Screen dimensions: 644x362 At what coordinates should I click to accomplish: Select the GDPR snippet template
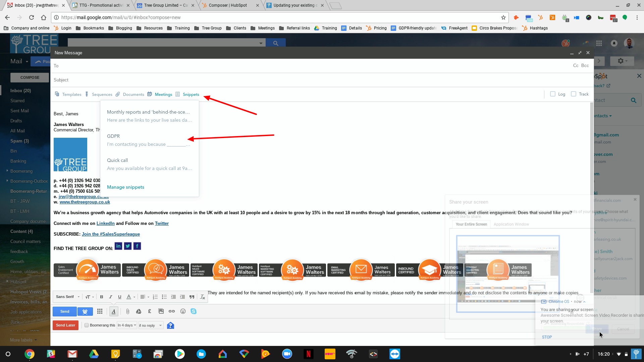click(149, 140)
